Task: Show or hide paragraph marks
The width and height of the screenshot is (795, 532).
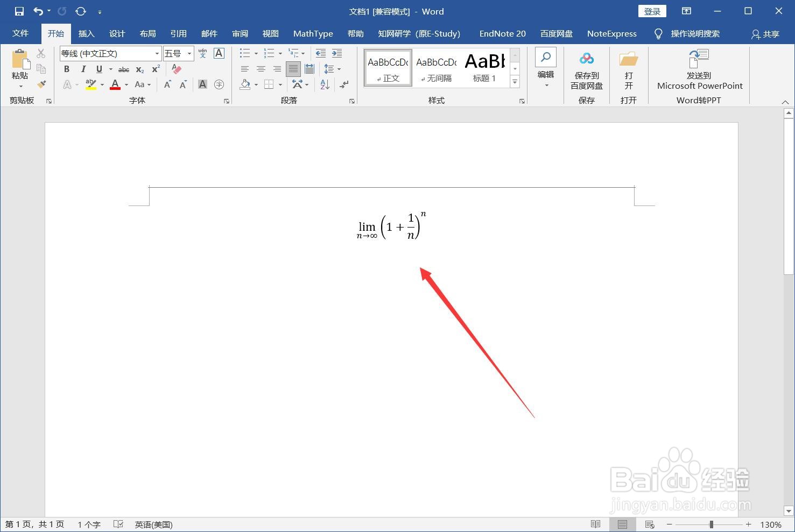Action: point(344,84)
